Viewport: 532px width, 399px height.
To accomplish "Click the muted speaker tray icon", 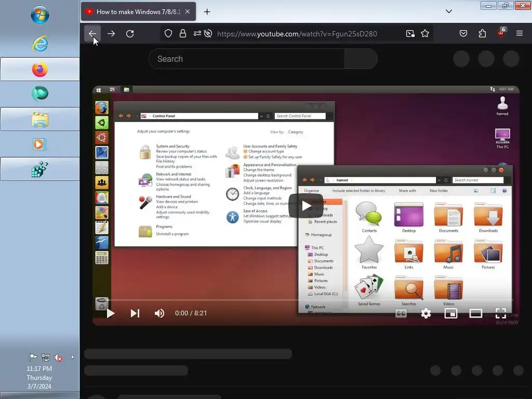I will click(58, 357).
